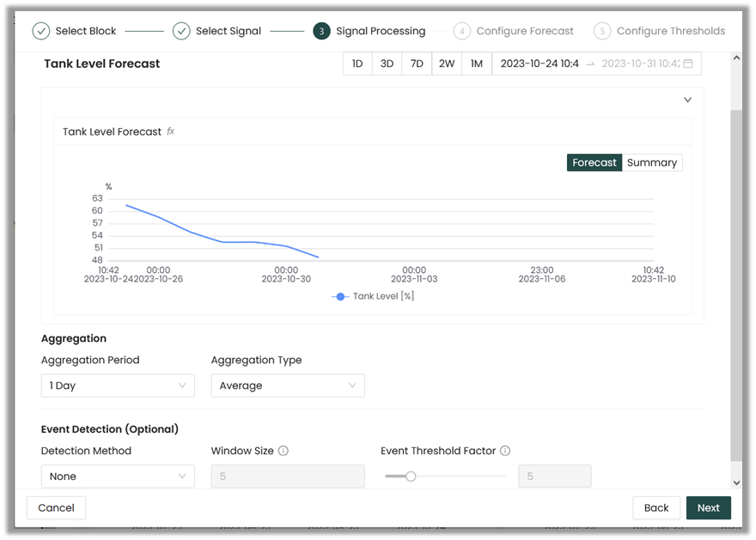Click the Event Threshold Factor slider handle

point(411,476)
